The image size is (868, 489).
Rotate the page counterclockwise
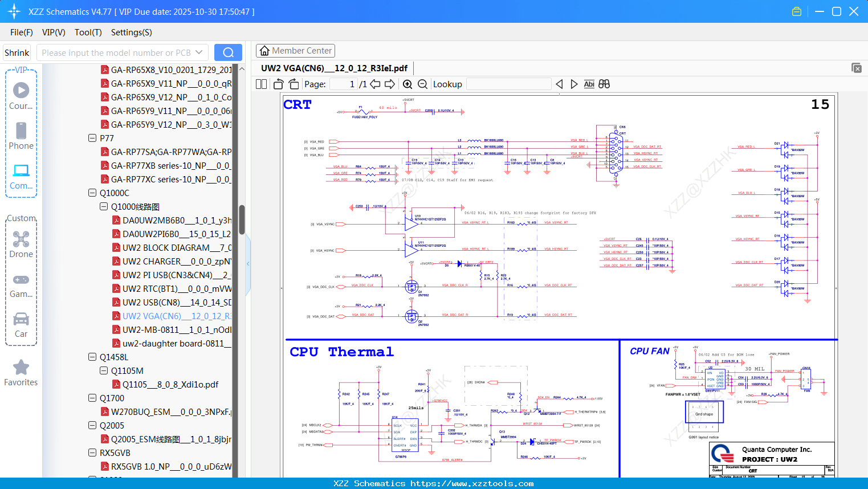[278, 84]
